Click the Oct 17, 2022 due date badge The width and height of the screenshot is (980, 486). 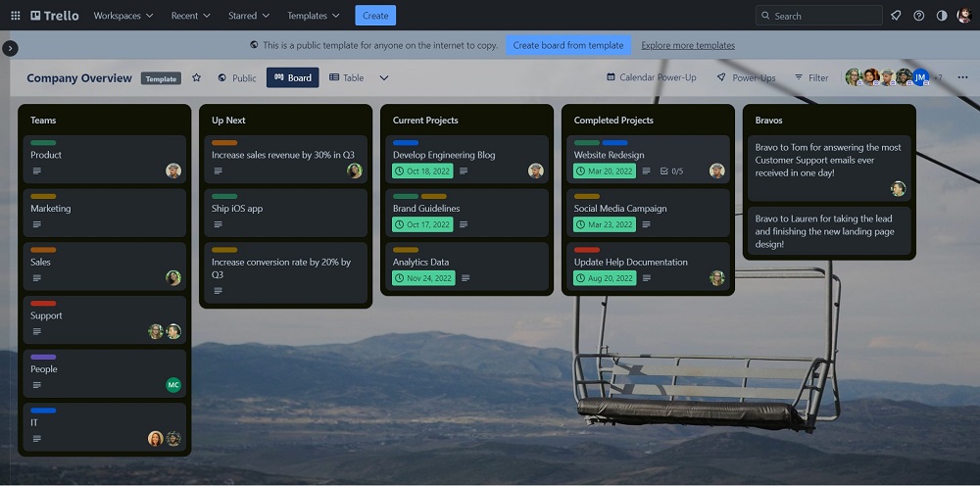[x=422, y=224]
